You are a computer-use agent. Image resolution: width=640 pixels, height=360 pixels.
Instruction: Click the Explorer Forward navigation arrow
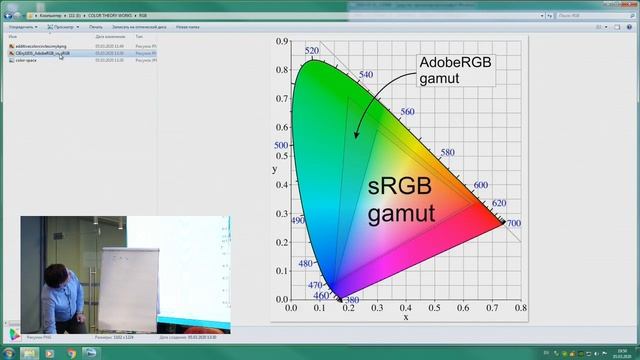[x=18, y=16]
